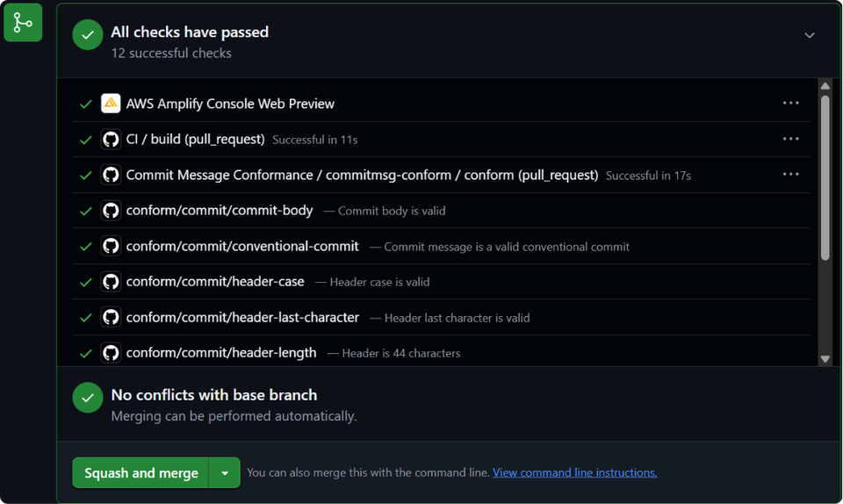Click the AWS Amplify logo icon
Image resolution: width=843 pixels, height=504 pixels.
click(111, 103)
